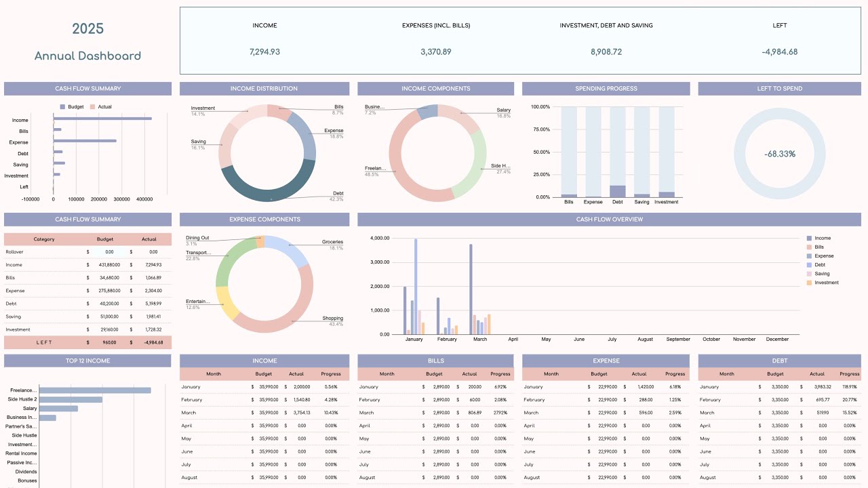
Task: Select the Salary bar in Top 12 Income
Action: click(x=58, y=409)
